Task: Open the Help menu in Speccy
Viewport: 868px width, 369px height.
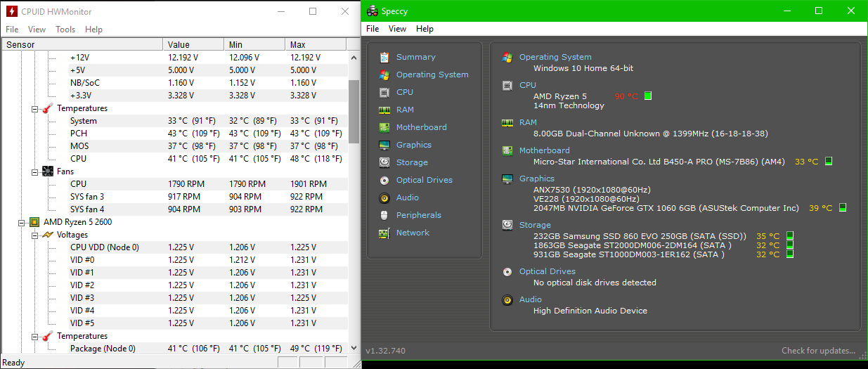Action: pyautogui.click(x=425, y=29)
